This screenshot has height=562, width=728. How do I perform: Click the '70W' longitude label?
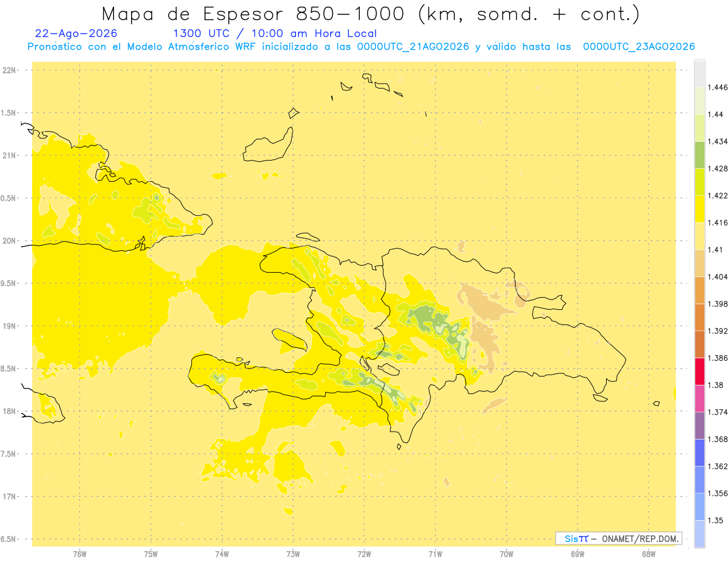[x=507, y=554]
